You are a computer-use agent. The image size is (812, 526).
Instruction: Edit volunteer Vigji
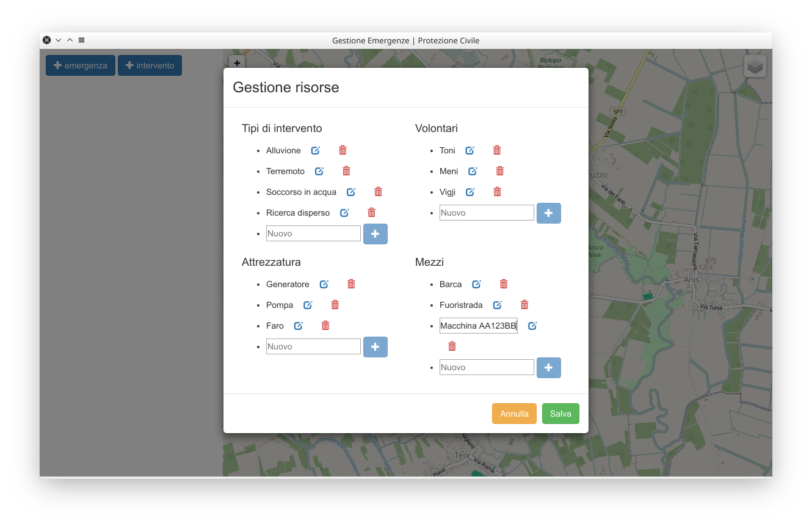[470, 192]
